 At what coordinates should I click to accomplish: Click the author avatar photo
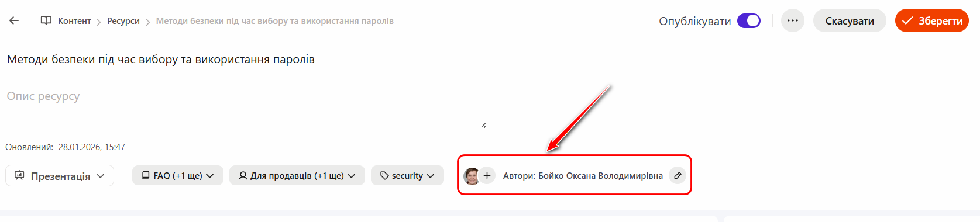(x=471, y=175)
